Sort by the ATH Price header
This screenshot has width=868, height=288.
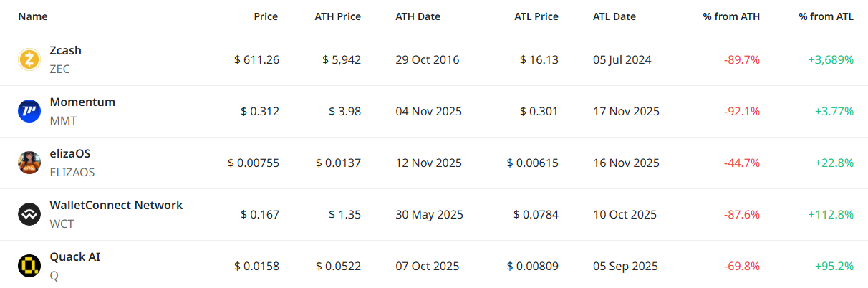click(x=337, y=16)
